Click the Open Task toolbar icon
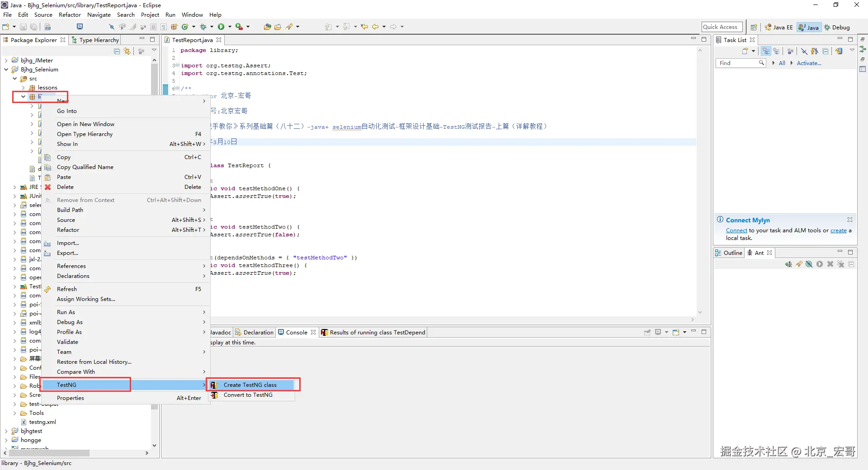The height and width of the screenshot is (470, 868). [278, 27]
